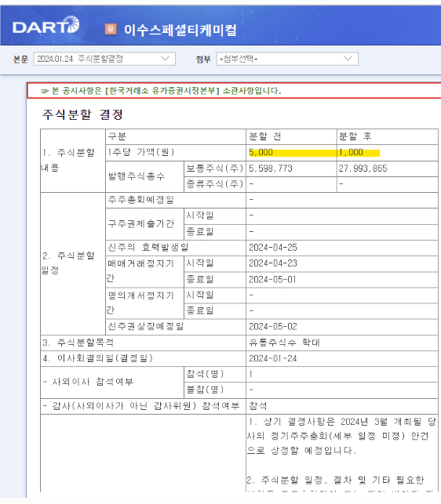Click the 발행주식총수 label
The height and width of the screenshot is (504, 441).
coord(137,176)
